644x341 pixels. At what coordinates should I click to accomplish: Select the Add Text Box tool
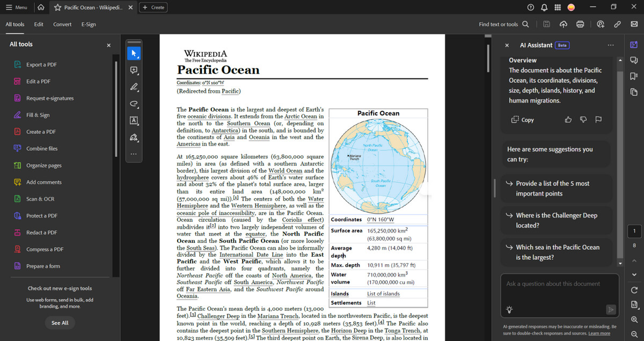coord(134,120)
